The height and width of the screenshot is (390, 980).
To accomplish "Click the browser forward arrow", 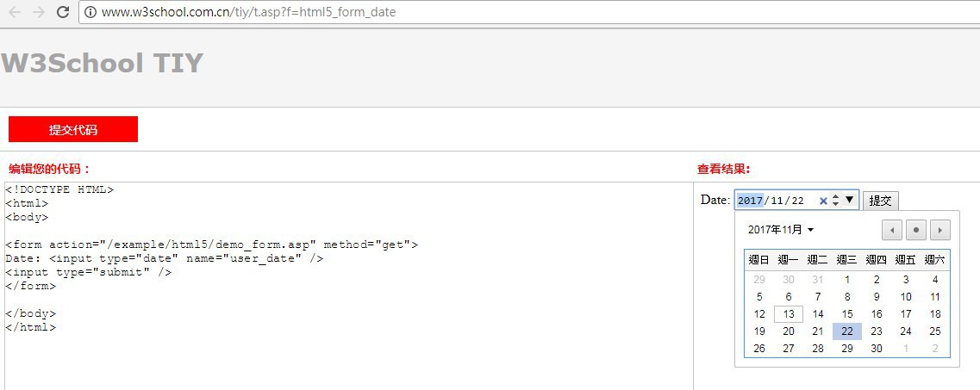I will (x=38, y=13).
